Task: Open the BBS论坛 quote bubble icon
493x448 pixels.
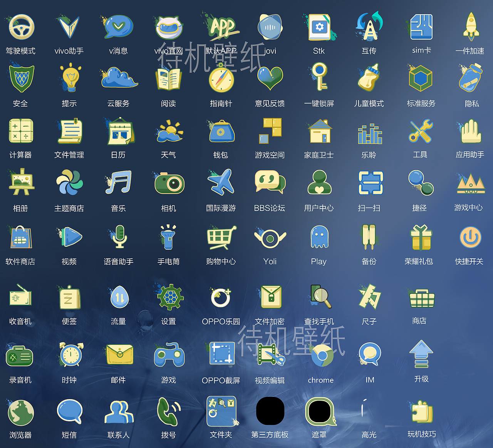Action: click(270, 182)
